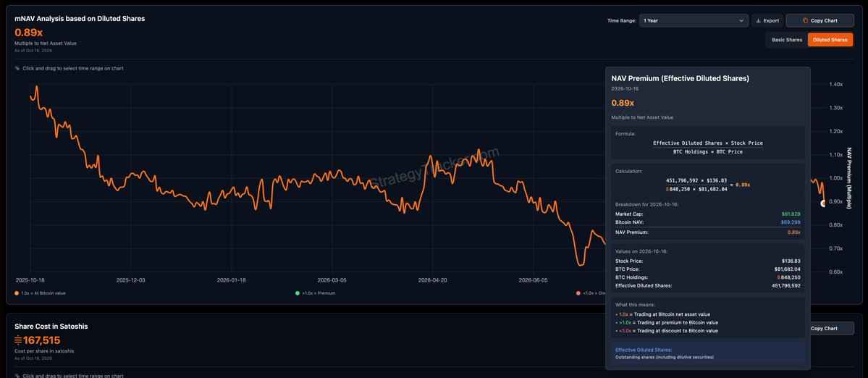This screenshot has width=868, height=378.
Task: Click the blue Effective Diluted Shares note heading
Action: (x=644, y=350)
